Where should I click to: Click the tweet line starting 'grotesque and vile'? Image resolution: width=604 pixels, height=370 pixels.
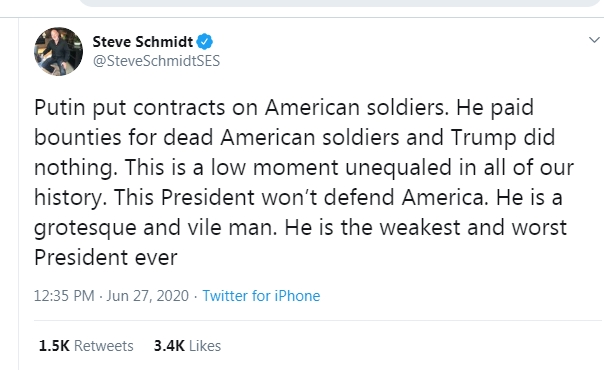pos(300,228)
